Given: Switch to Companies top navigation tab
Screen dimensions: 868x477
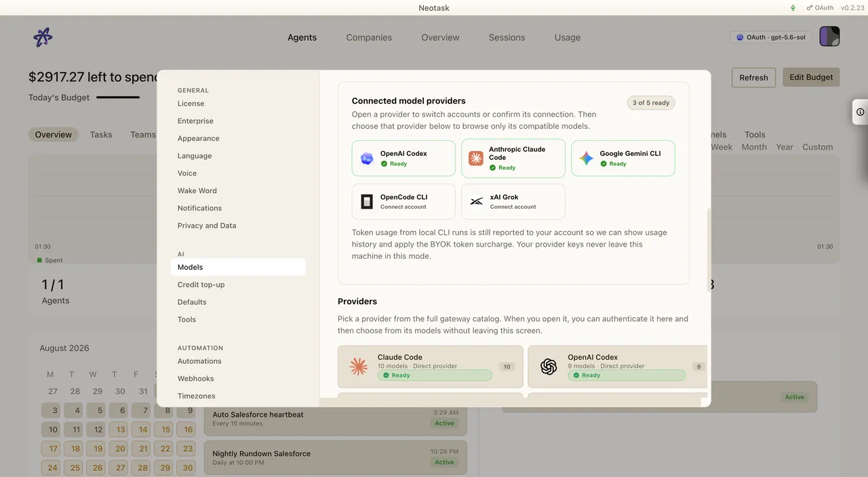Looking at the screenshot, I should click(x=369, y=37).
